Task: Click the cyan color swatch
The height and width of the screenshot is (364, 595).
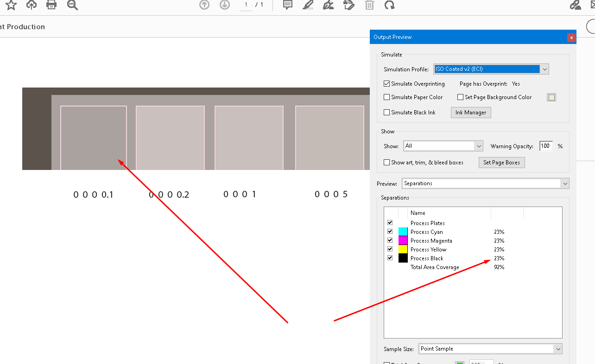Action: coord(403,232)
